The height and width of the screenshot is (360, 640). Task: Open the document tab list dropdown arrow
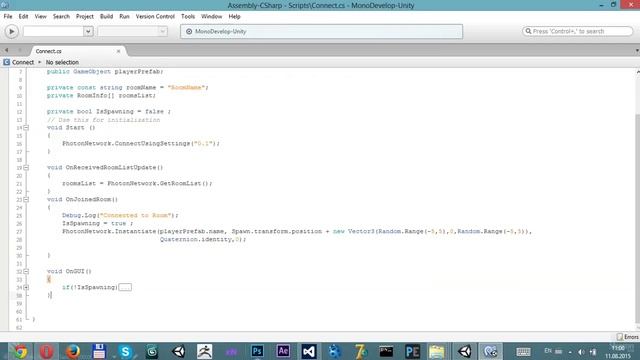click(x=637, y=51)
